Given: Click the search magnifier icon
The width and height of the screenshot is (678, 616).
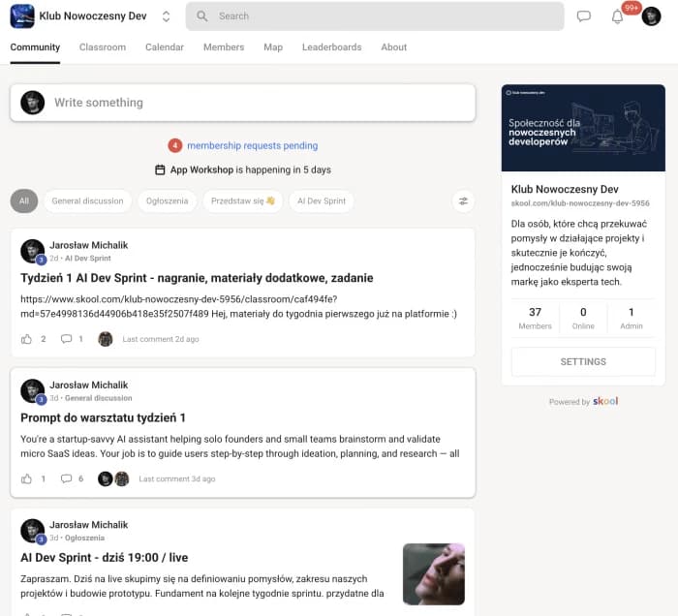Looking at the screenshot, I should (x=201, y=16).
